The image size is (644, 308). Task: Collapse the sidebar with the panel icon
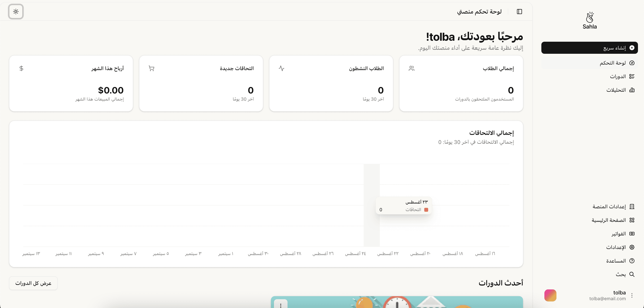click(x=519, y=12)
